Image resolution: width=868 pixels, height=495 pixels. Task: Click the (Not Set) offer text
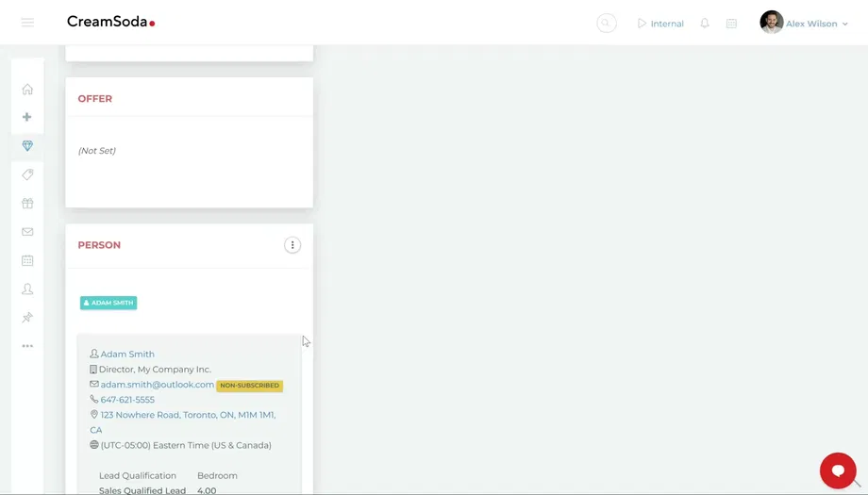(x=97, y=151)
